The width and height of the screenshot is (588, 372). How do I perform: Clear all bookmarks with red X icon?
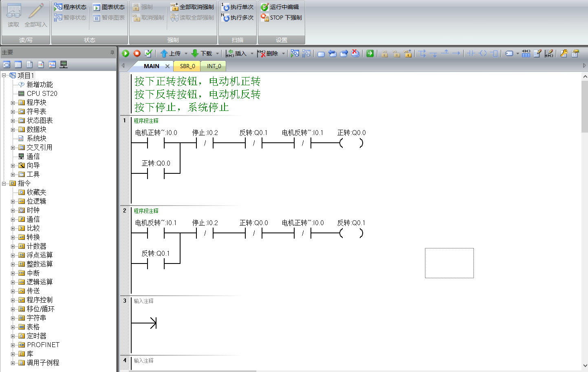click(x=355, y=53)
